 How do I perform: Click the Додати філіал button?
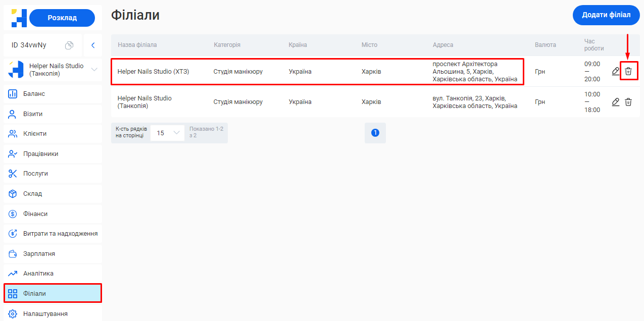point(606,15)
